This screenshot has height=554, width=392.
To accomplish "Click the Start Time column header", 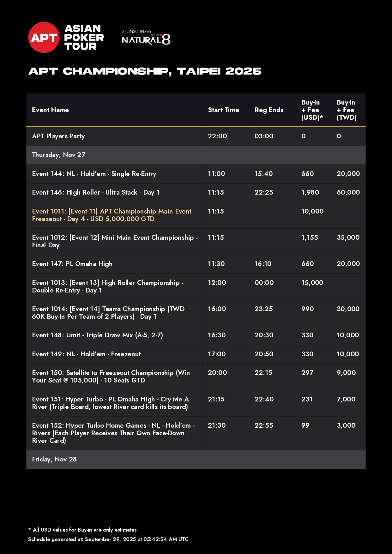I will 223,110.
